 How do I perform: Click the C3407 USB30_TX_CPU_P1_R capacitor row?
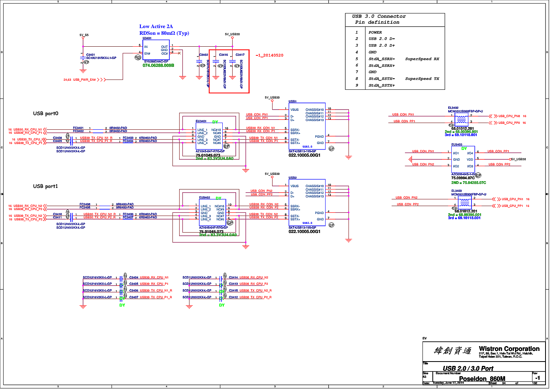click(127, 297)
